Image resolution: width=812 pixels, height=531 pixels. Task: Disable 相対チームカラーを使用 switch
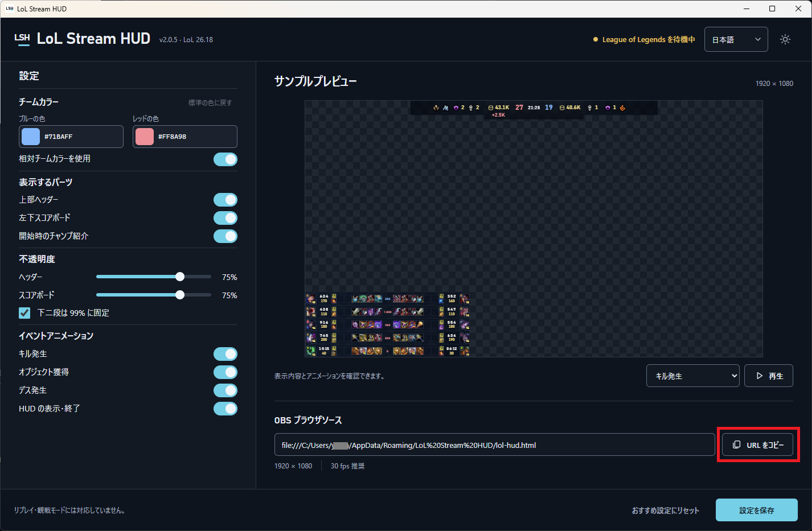point(225,159)
